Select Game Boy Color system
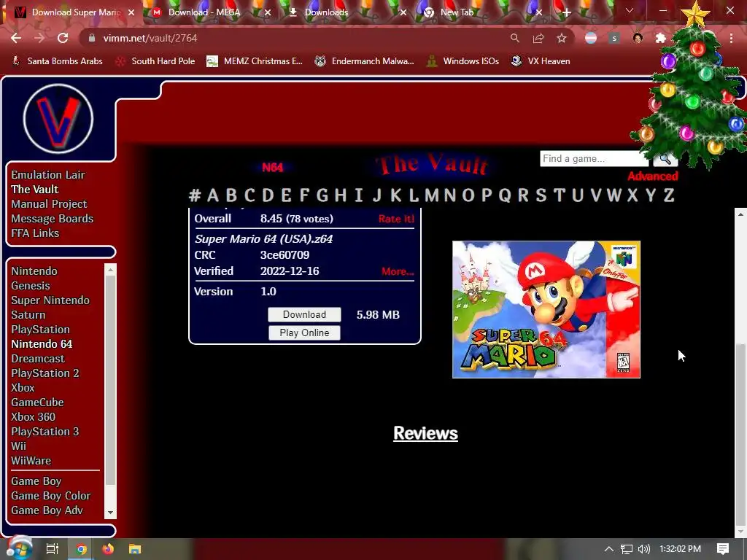 pyautogui.click(x=51, y=496)
